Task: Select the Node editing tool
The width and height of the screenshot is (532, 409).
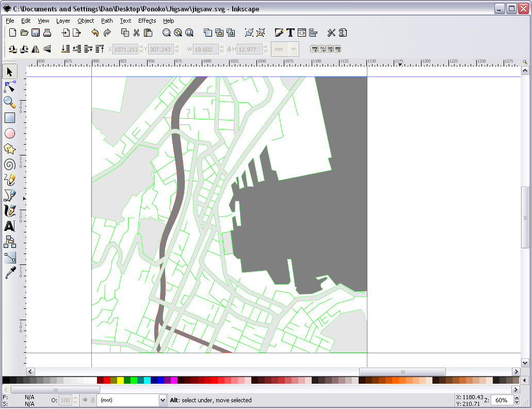Action: coord(9,87)
